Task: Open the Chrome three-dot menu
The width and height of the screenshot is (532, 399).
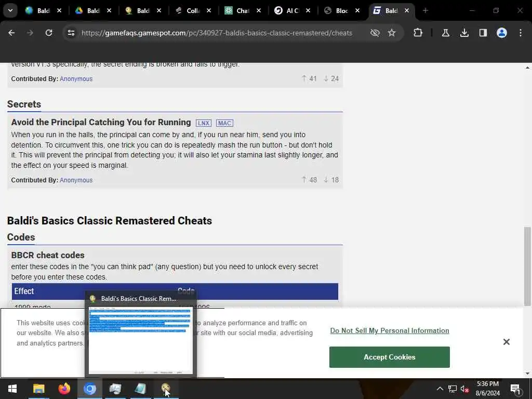Action: pyautogui.click(x=521, y=33)
